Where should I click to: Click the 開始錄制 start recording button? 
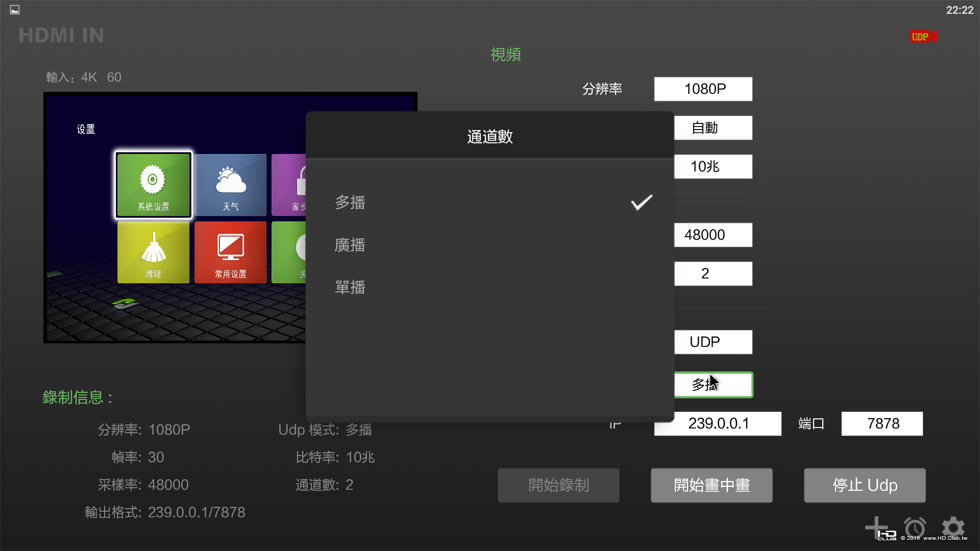(558, 485)
